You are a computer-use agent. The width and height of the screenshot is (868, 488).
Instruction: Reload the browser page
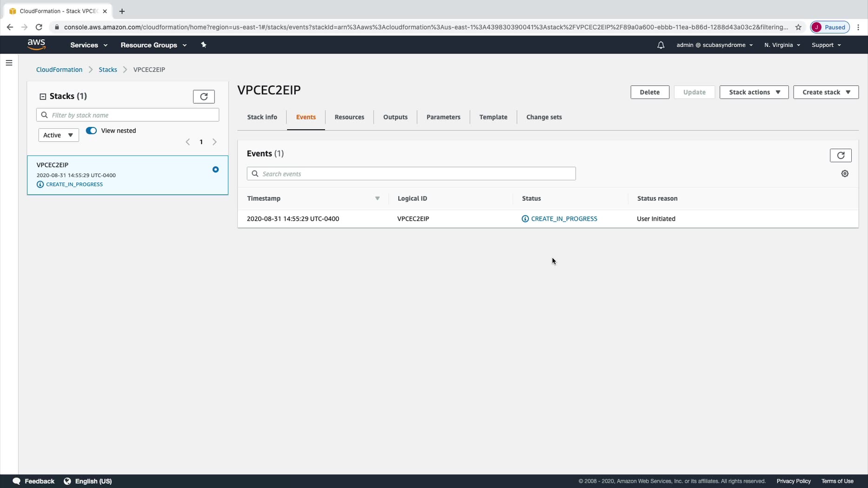pos(39,27)
